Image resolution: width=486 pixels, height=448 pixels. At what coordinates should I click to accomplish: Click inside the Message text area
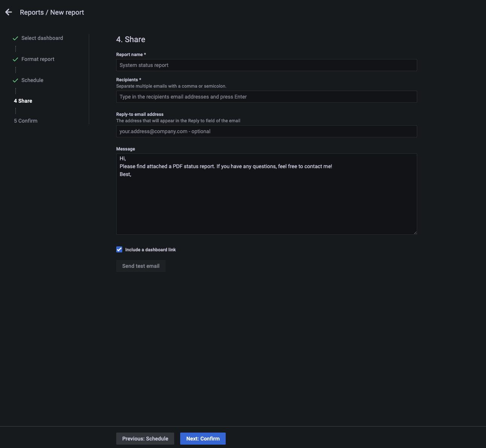pyautogui.click(x=266, y=199)
